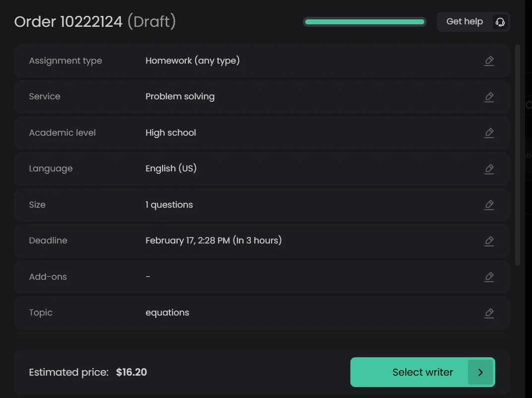Click the 'Assignment type' label
532x398 pixels.
(66, 61)
